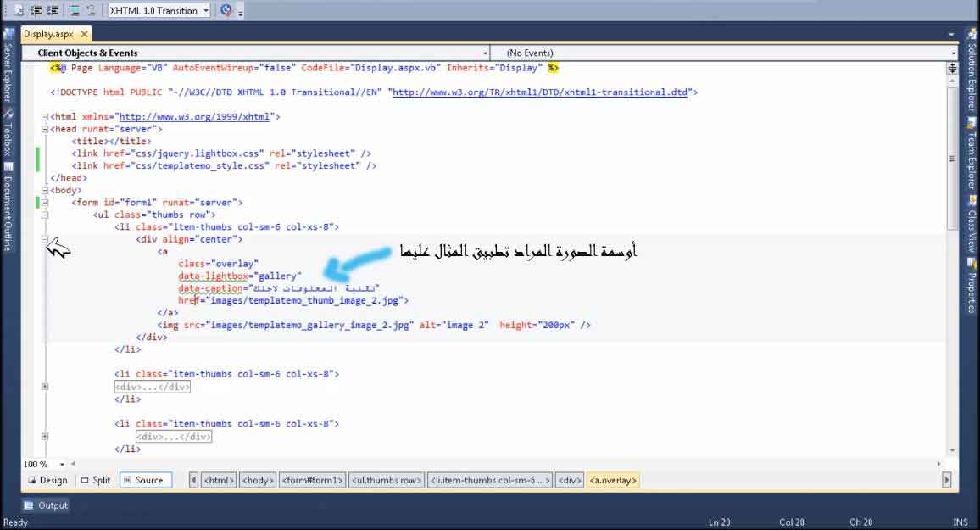Screen dimensions: 980x530
Task: Switch to Design view
Action: (x=47, y=480)
